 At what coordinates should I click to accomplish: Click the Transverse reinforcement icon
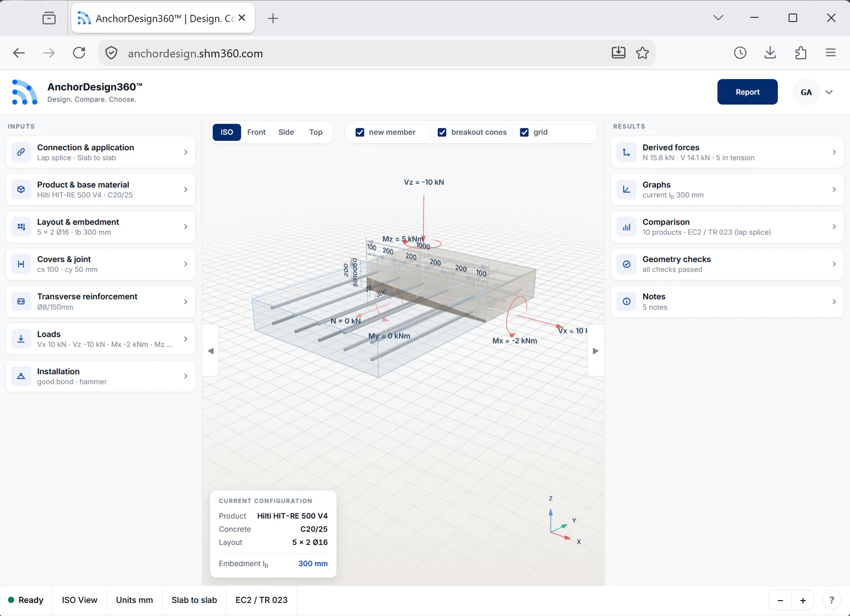tap(21, 302)
